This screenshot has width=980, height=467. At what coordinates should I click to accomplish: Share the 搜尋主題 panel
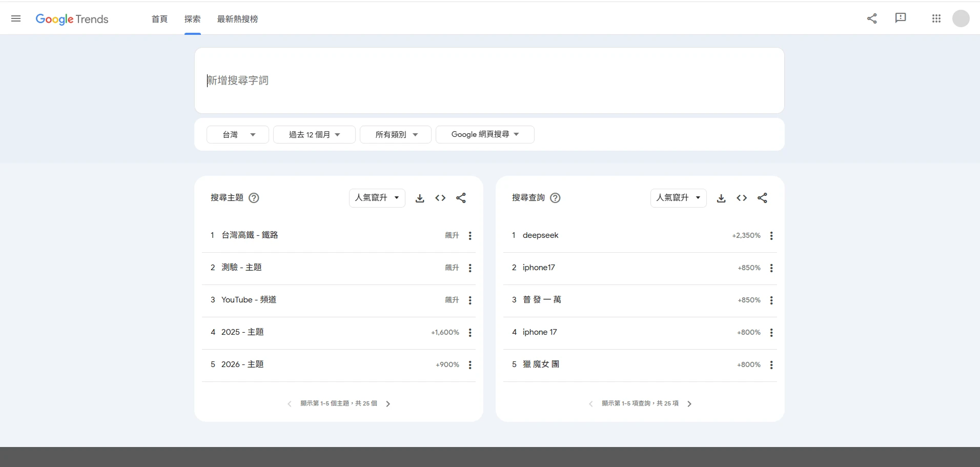pyautogui.click(x=460, y=198)
